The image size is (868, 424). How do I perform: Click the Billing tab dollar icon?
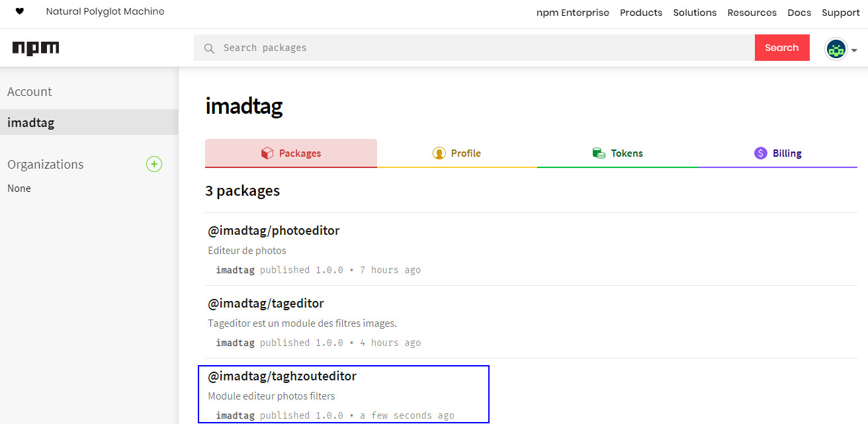pos(761,153)
